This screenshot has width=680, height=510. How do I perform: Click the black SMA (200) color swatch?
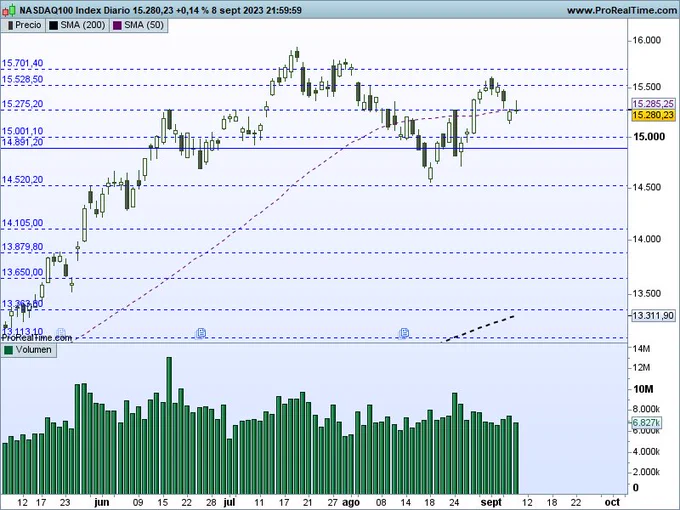point(53,26)
